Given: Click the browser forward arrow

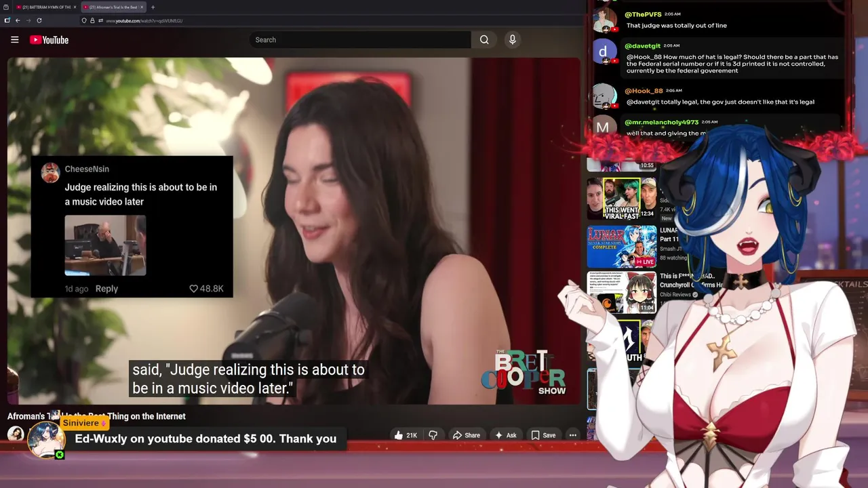Looking at the screenshot, I should 28,20.
